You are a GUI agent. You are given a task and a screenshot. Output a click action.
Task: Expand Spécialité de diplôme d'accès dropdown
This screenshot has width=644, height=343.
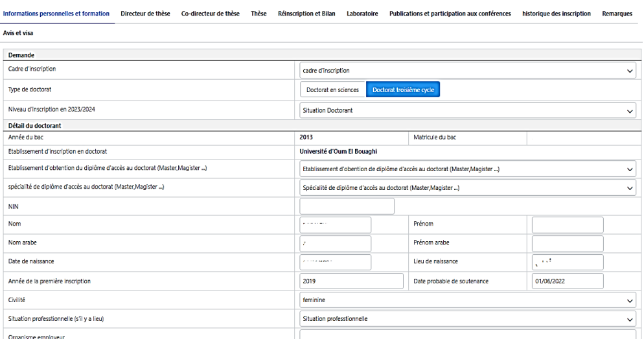468,187
